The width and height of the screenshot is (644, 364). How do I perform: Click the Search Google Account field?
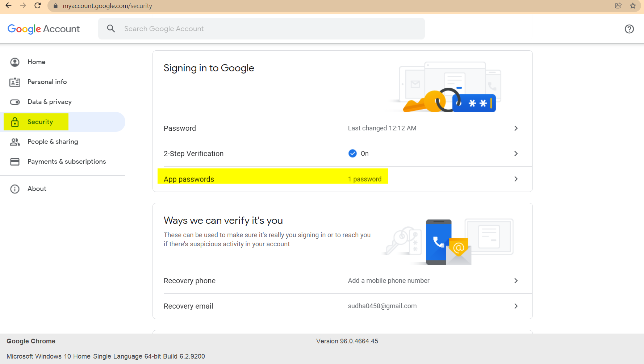tap(261, 29)
